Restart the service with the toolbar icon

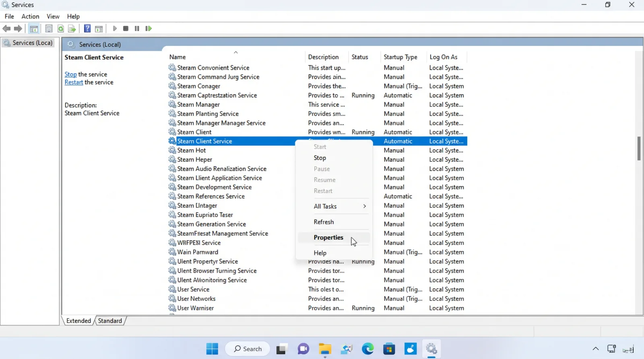[149, 29]
